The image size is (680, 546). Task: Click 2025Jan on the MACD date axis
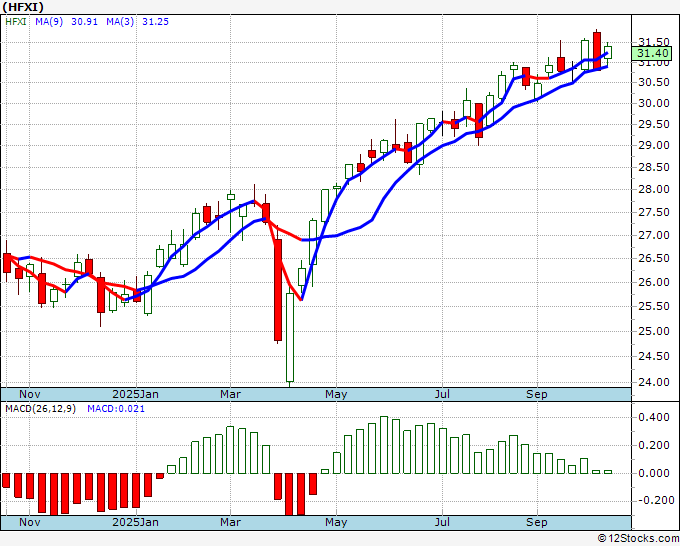135,522
